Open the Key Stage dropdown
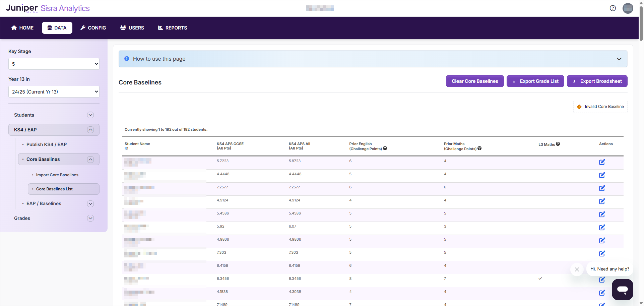 (54, 64)
